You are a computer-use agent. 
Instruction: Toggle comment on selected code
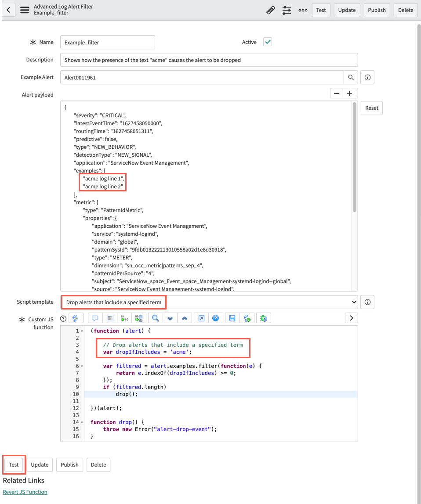[x=95, y=318]
